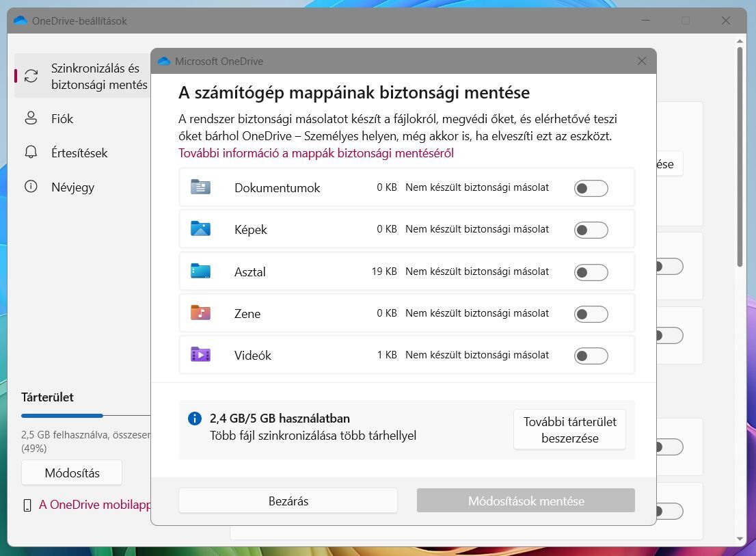Click the Értesítések bell icon

coord(31,153)
